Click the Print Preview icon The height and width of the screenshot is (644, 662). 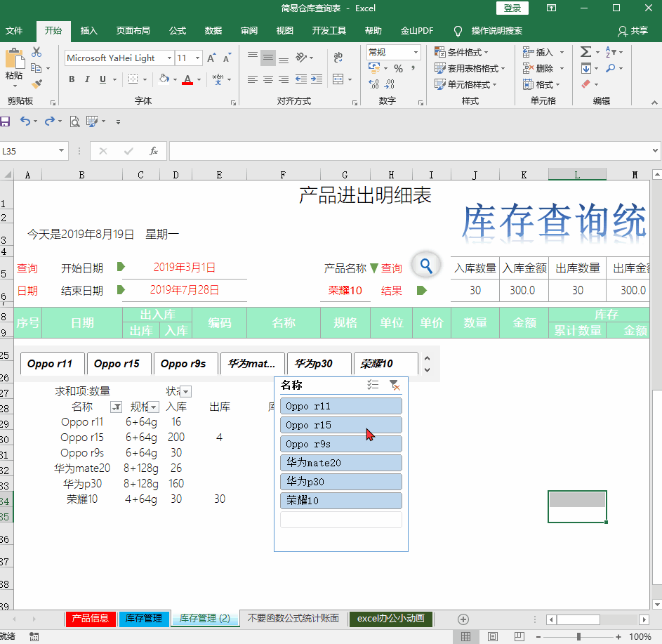[74, 121]
